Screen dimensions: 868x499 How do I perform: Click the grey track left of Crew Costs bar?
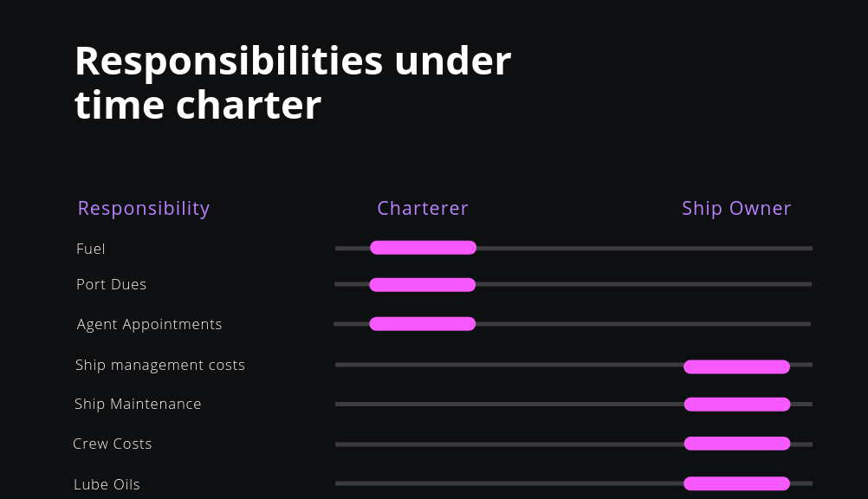click(x=509, y=444)
